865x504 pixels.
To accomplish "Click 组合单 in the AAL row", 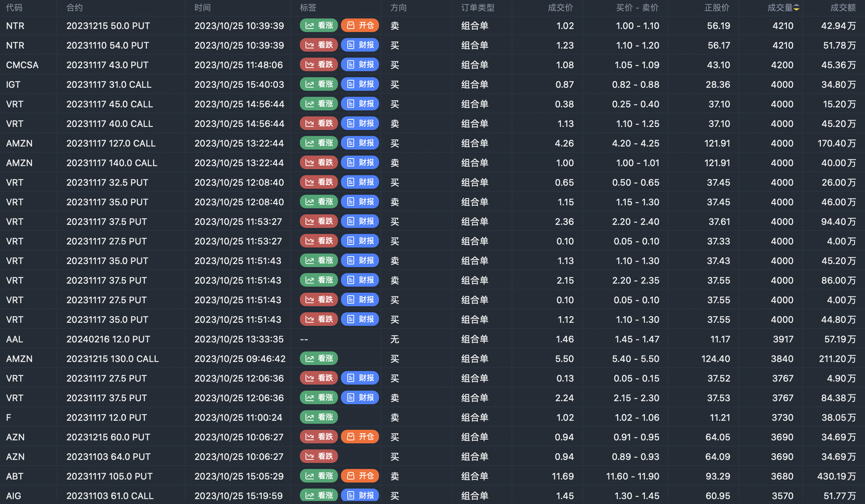I will pos(475,339).
